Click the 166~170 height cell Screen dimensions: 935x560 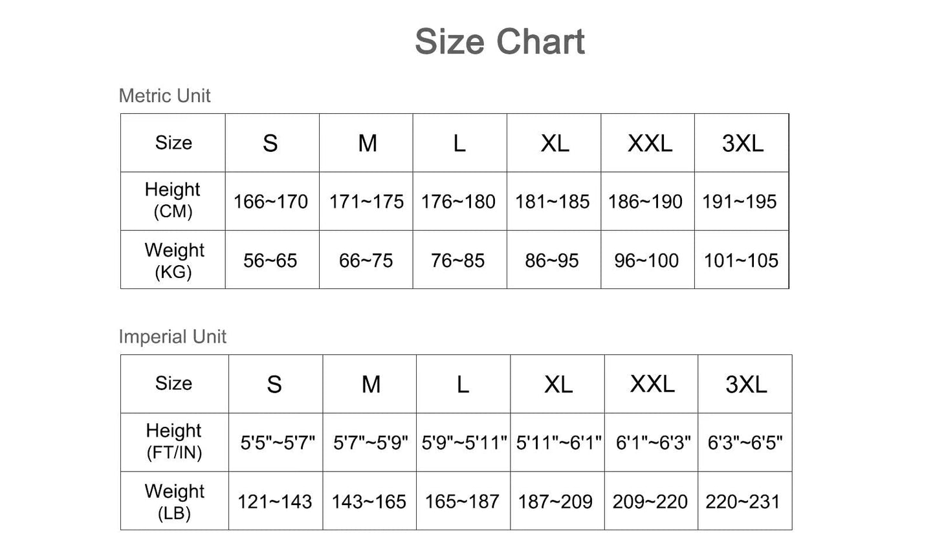coord(270,202)
